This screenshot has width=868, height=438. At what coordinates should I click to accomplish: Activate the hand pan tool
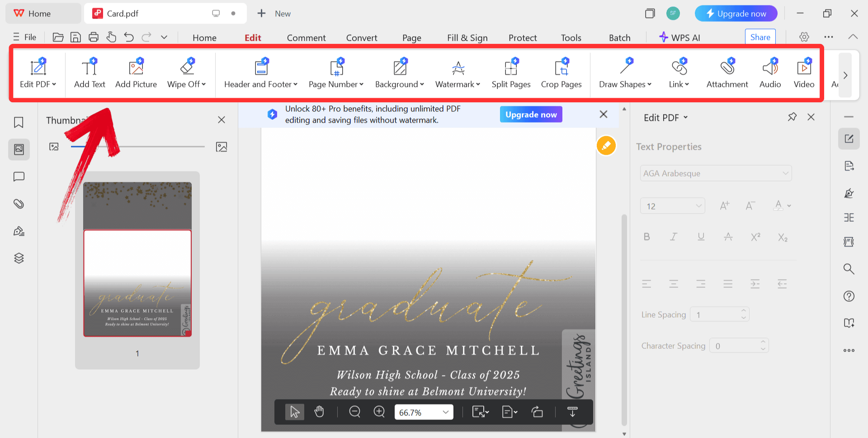click(319, 412)
